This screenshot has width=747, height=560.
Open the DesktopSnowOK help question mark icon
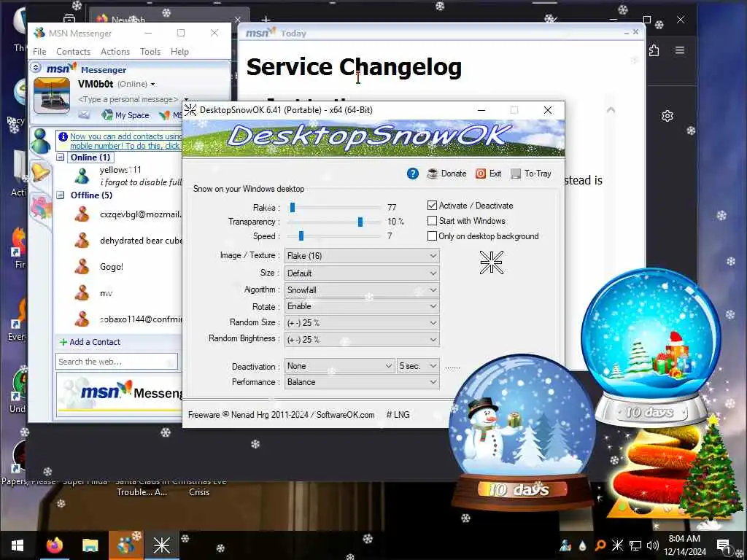pos(413,174)
